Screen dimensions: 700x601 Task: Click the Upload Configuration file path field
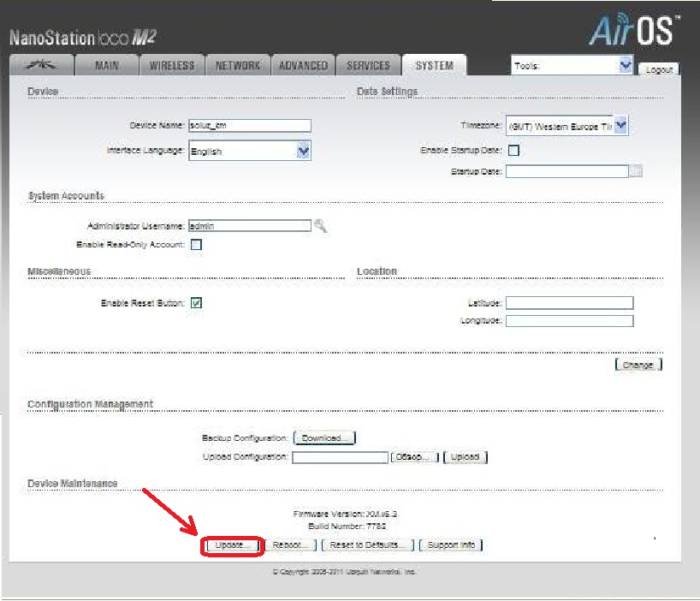(x=340, y=457)
